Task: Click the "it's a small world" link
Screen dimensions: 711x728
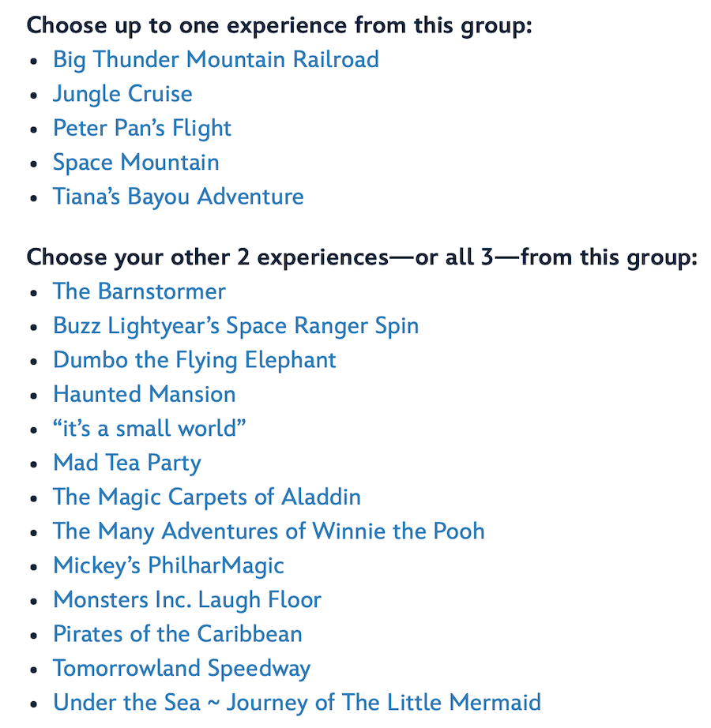Action: (149, 429)
